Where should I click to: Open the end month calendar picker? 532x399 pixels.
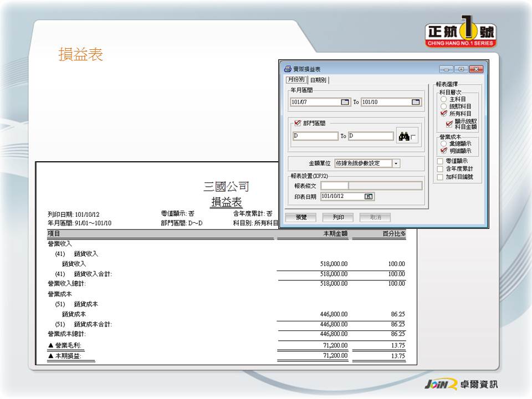tap(416, 102)
